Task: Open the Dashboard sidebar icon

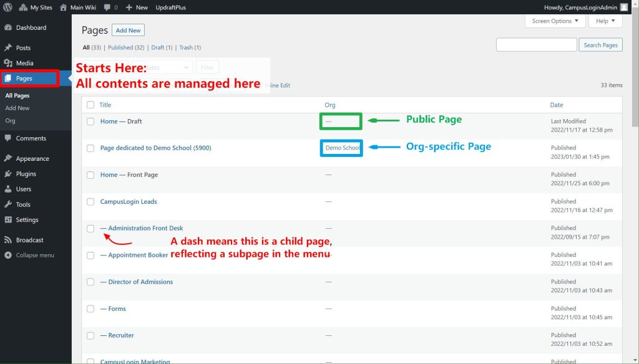Action: coord(8,28)
